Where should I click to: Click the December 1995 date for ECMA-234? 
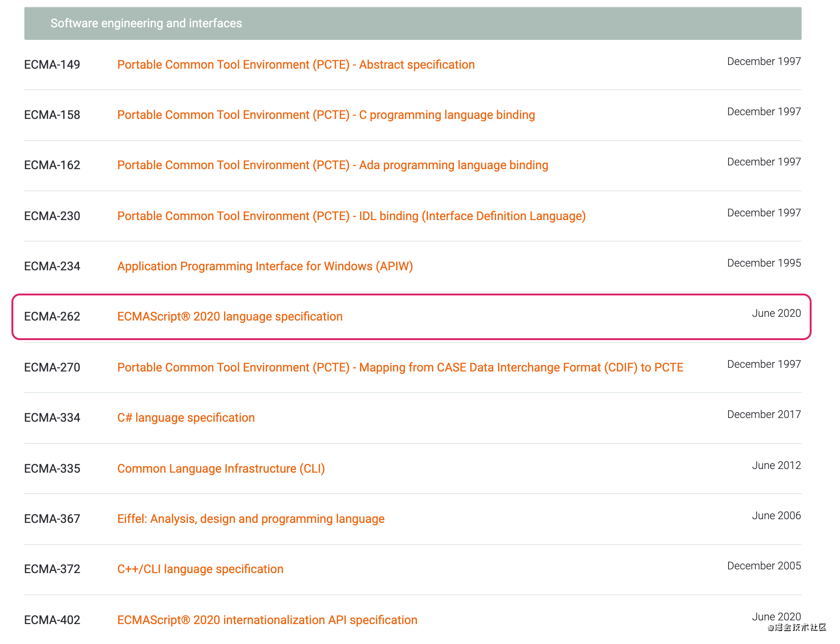coord(764,263)
